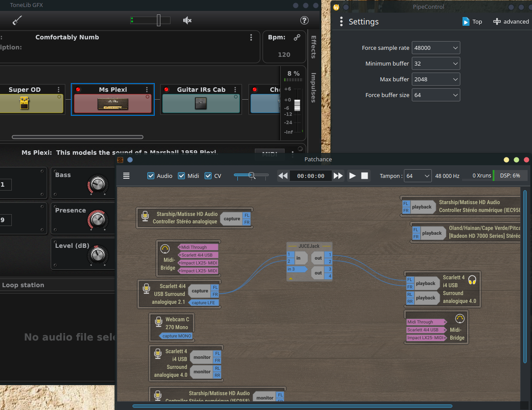Viewport: 532px width, 410px height.
Task: Select the Super OD pedal thumbnail
Action: (24, 103)
